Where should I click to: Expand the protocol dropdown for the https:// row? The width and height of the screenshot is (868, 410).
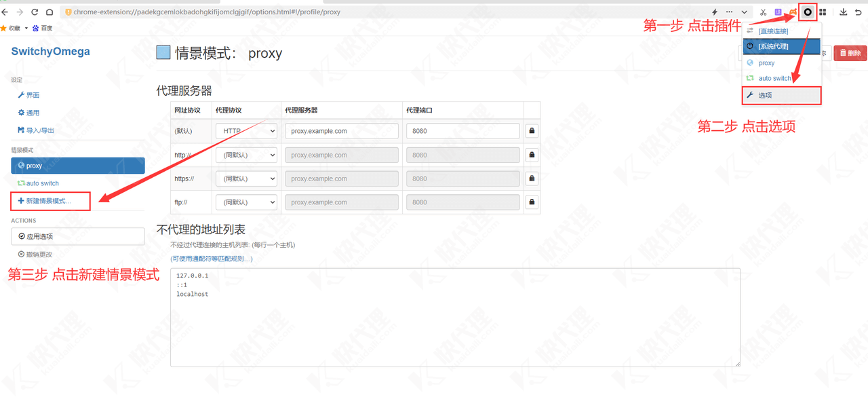246,179
